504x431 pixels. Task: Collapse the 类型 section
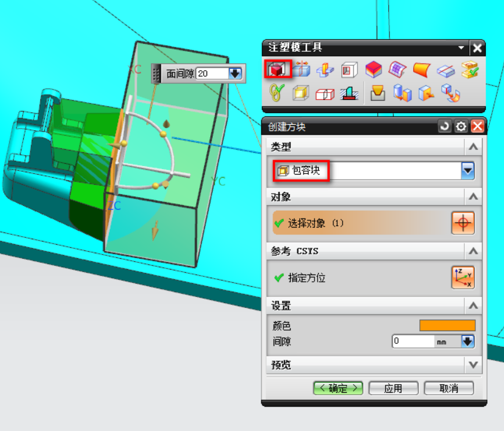[473, 147]
